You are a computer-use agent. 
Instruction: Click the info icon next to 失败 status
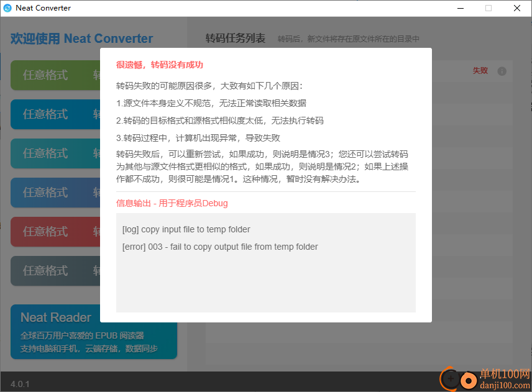point(502,71)
